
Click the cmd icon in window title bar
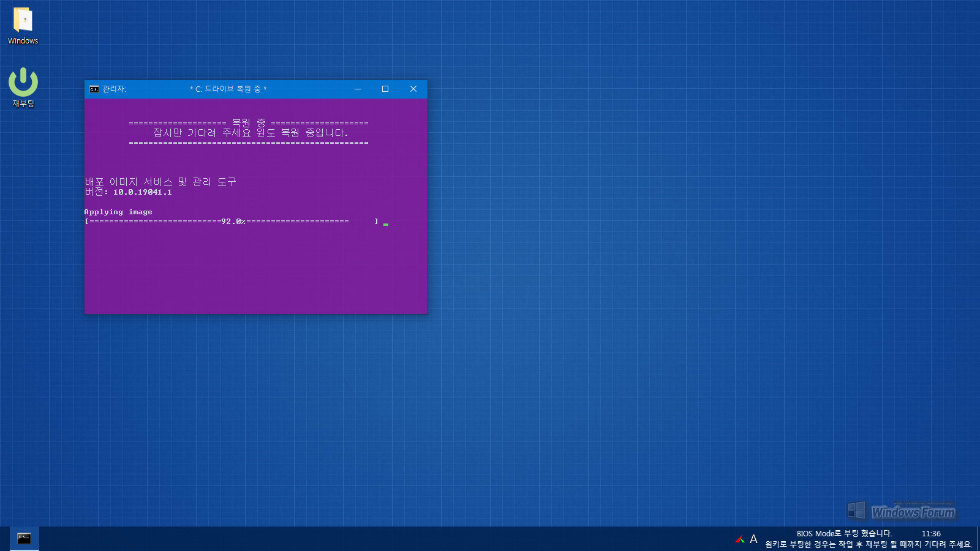click(x=94, y=89)
